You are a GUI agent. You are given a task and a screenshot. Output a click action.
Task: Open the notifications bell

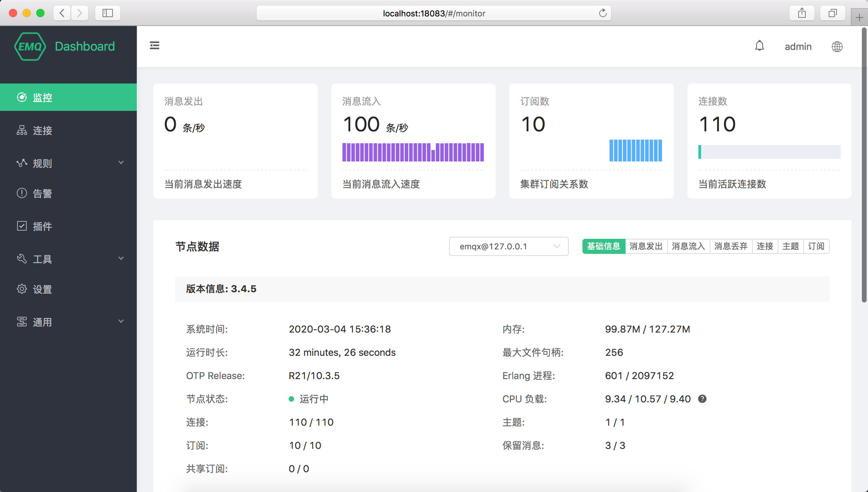759,46
